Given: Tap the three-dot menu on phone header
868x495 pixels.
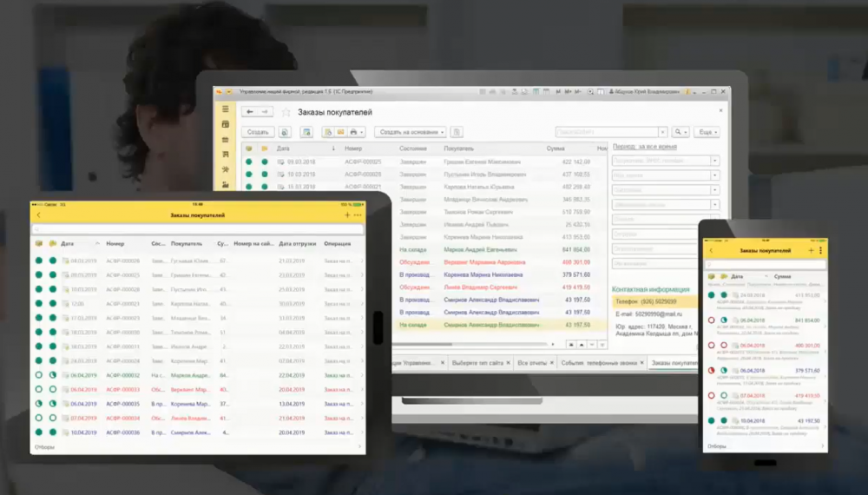Looking at the screenshot, I should [x=820, y=250].
